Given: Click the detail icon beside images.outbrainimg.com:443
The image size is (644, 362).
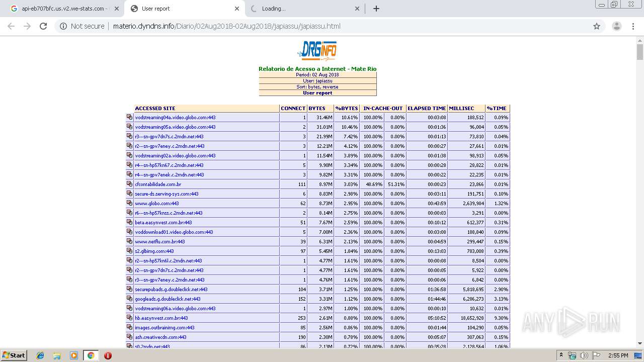Looking at the screenshot, I should click(x=129, y=327).
